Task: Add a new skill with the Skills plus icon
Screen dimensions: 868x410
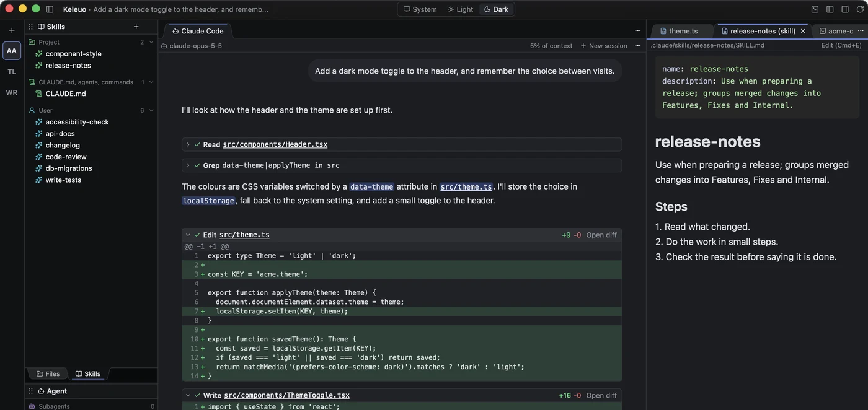Action: (136, 27)
